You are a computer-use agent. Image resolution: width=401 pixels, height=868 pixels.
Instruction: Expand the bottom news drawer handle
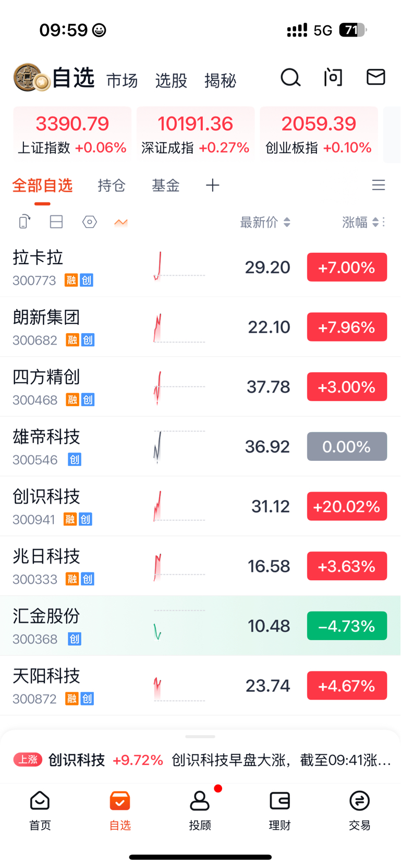[200, 737]
